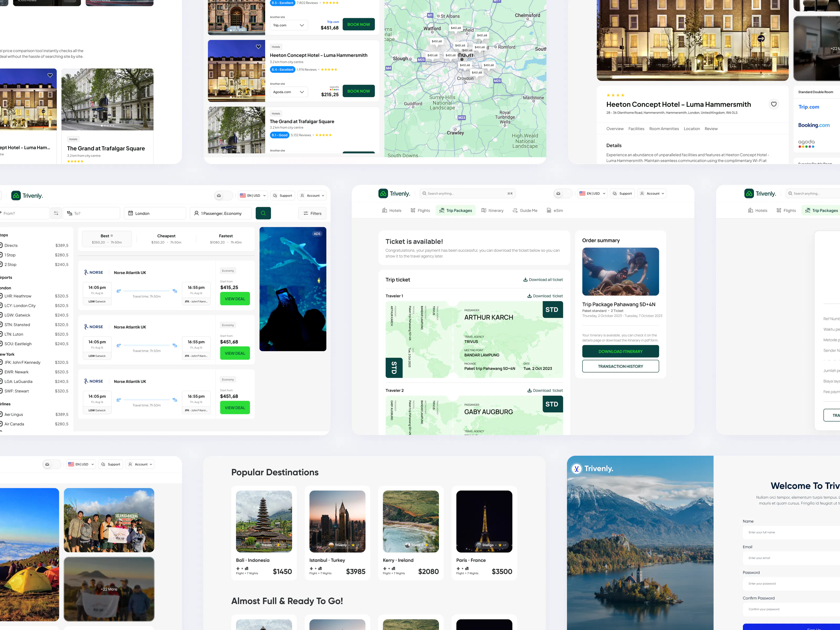Open the EN | USD dropdown in flights panel
840x630 pixels.
253,196
